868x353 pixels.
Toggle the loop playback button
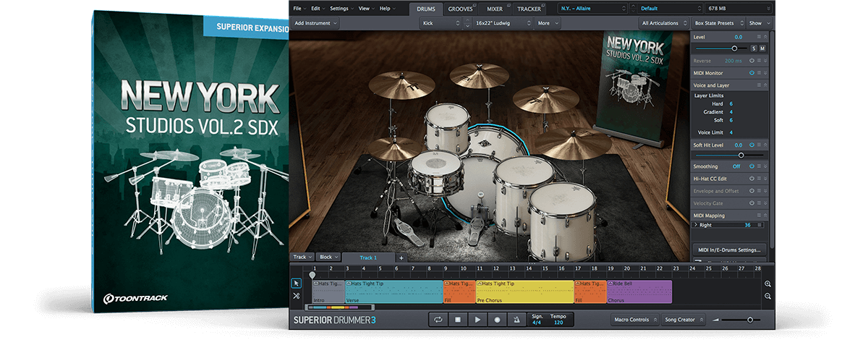click(438, 319)
